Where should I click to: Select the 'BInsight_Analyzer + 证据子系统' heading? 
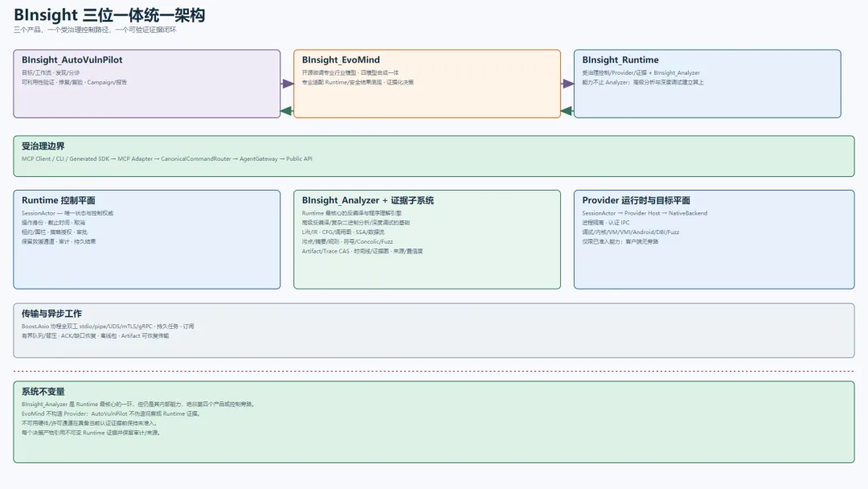(367, 200)
